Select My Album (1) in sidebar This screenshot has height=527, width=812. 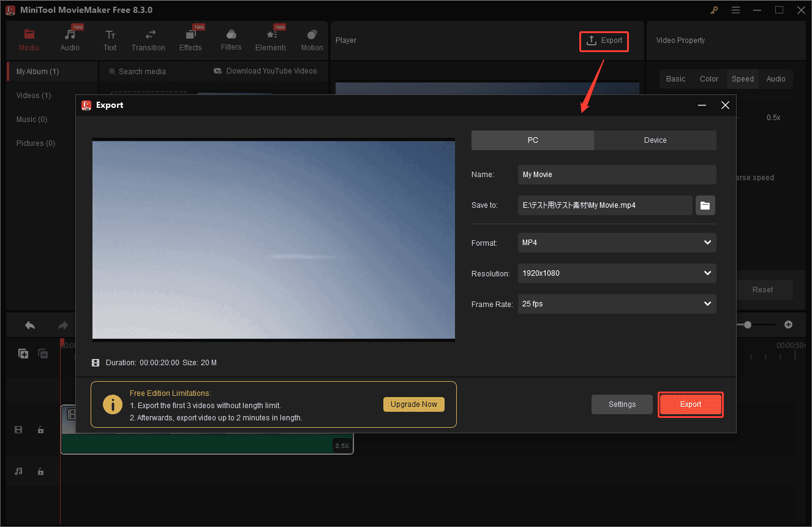52,72
